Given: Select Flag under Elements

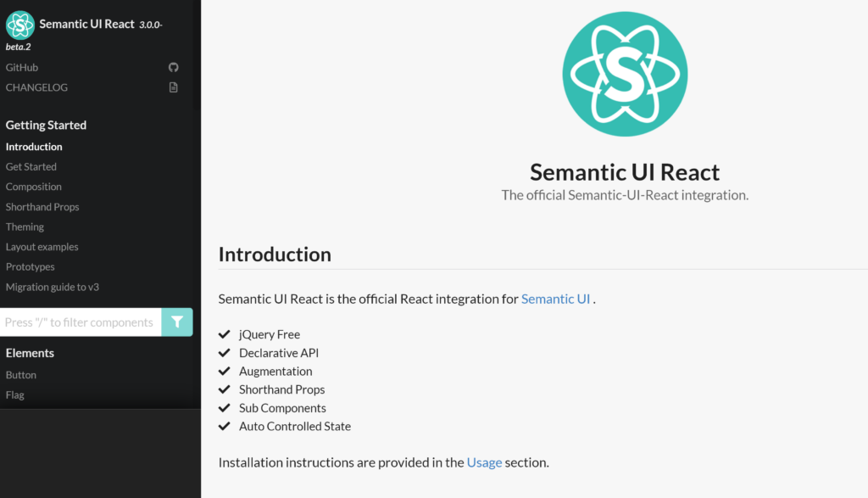Looking at the screenshot, I should coord(16,394).
